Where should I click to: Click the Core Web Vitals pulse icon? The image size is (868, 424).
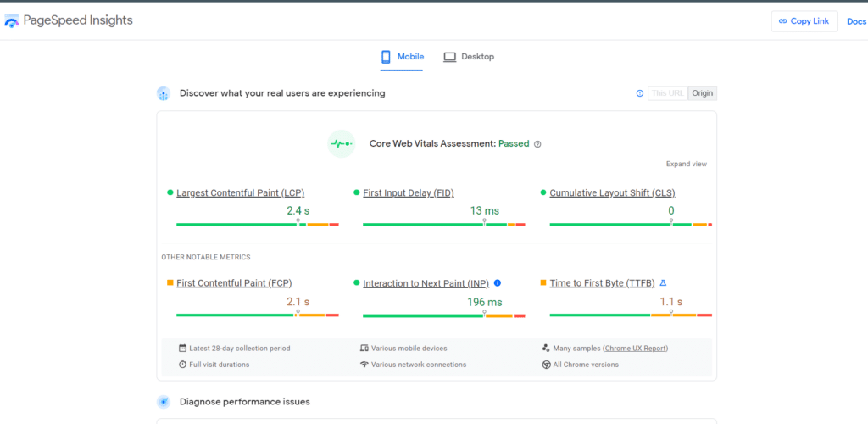pos(342,144)
